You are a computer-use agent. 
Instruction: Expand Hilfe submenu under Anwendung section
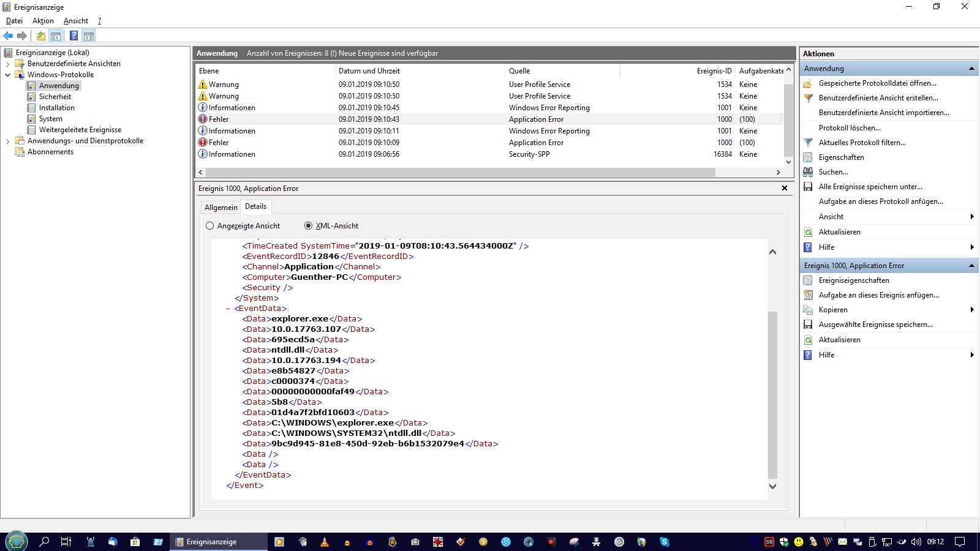tap(972, 247)
